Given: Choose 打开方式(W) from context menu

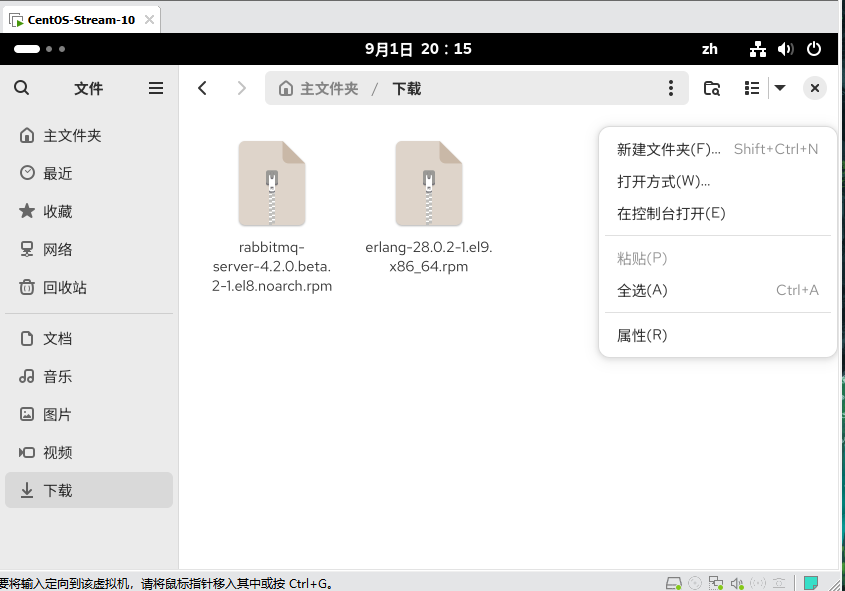Looking at the screenshot, I should [717, 182].
